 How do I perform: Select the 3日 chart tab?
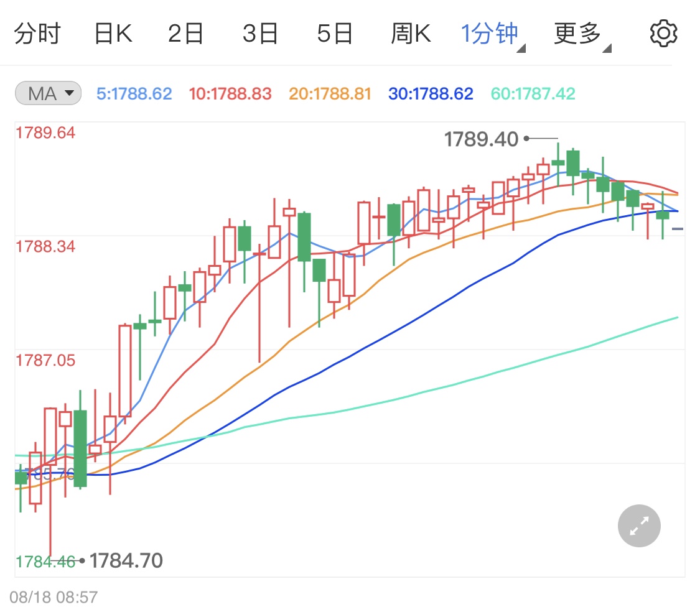point(260,34)
